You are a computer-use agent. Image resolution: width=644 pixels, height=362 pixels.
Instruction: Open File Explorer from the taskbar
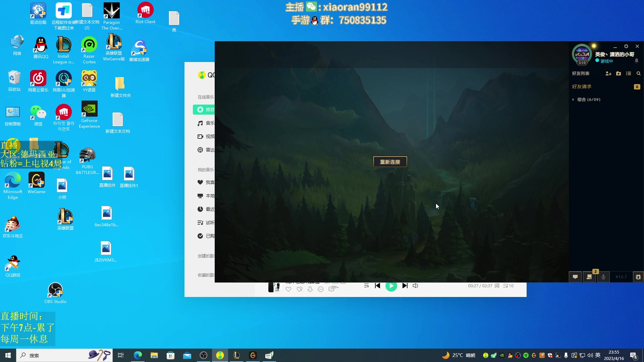(154, 355)
